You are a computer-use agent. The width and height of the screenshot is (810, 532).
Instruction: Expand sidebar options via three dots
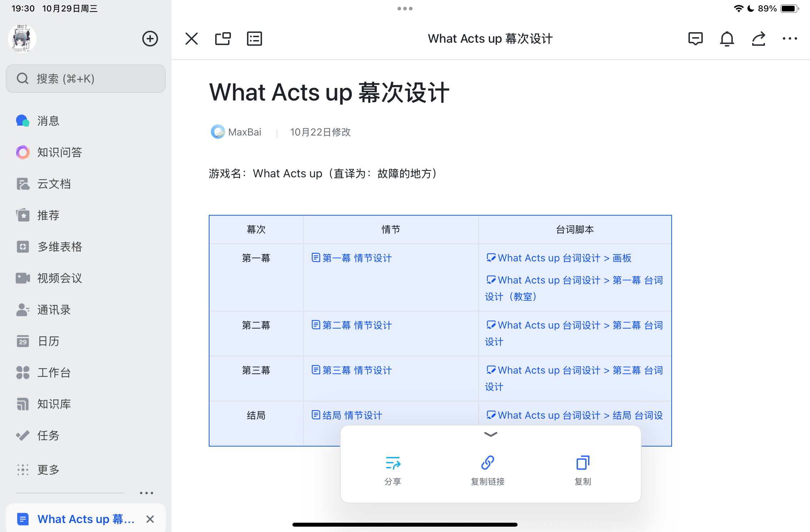click(147, 493)
